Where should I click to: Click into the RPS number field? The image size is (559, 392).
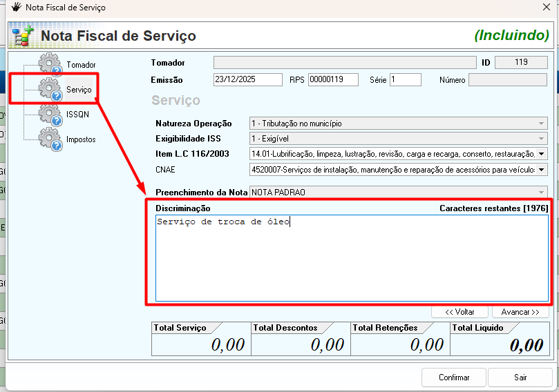(x=332, y=80)
